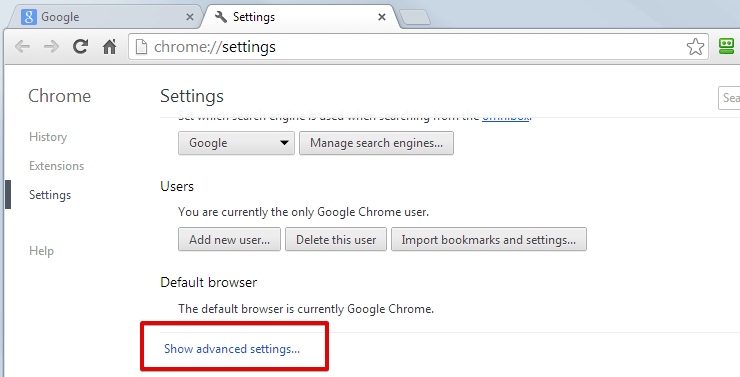
Task: Click the browser back arrow
Action: [x=22, y=47]
